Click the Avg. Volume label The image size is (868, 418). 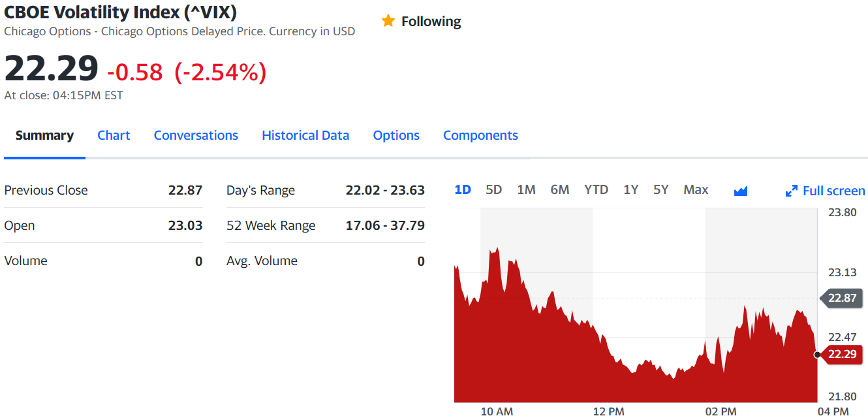pyautogui.click(x=262, y=261)
